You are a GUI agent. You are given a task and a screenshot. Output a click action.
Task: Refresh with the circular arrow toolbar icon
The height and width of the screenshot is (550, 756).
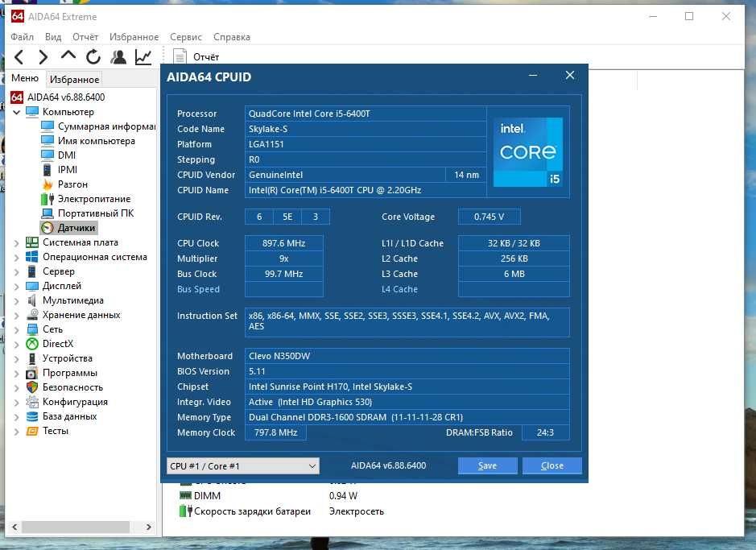[x=93, y=57]
